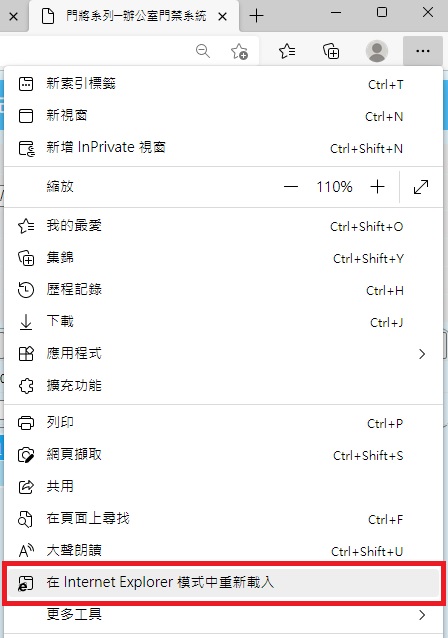The width and height of the screenshot is (448, 638).
Task: Select 大聲朗讀 menu option
Action: click(x=223, y=551)
